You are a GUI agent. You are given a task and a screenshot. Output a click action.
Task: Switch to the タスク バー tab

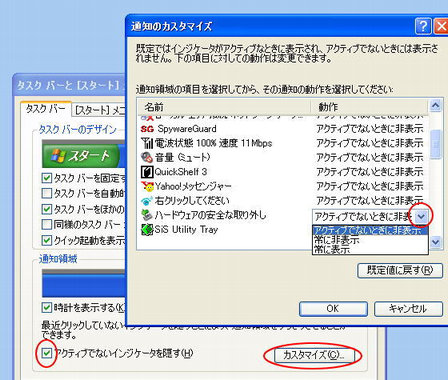[46, 109]
